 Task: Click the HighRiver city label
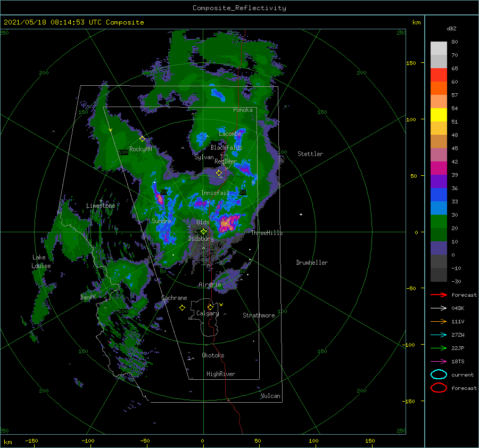click(220, 374)
